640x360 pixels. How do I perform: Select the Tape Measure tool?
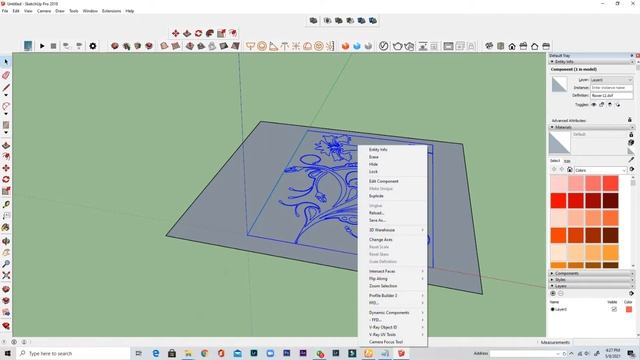point(6,204)
